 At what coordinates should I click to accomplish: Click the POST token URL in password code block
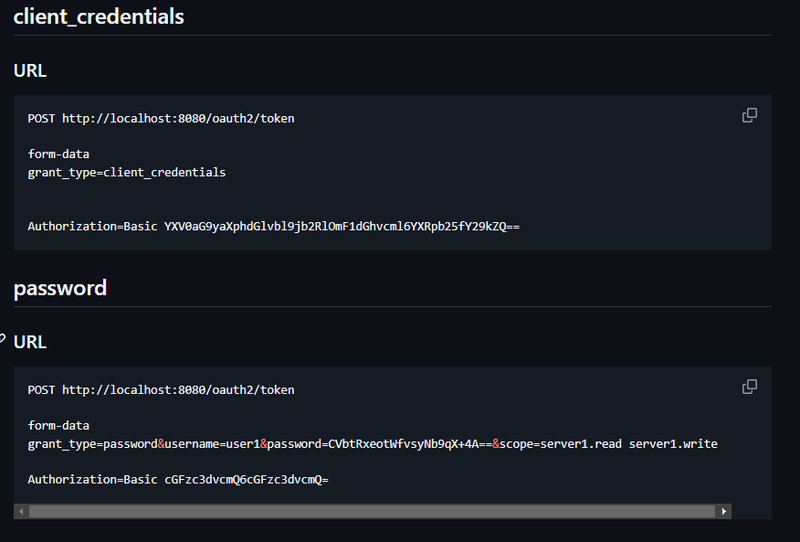161,390
